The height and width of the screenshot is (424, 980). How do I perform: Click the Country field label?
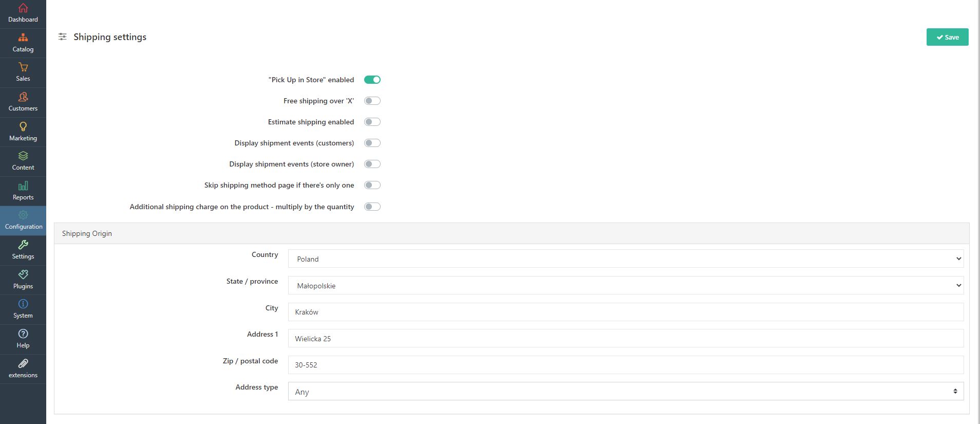(265, 254)
